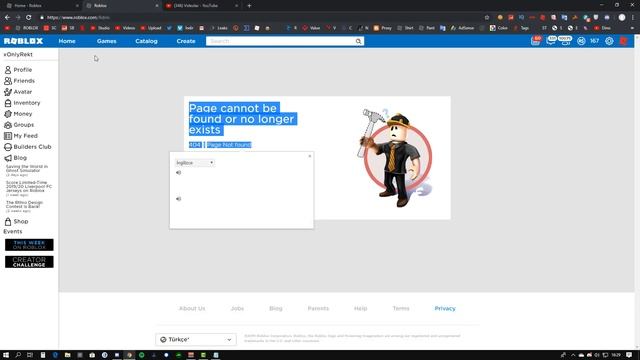640x360 pixels.
Task: Click the browser address bar URL
Action: pyautogui.click(x=78, y=18)
